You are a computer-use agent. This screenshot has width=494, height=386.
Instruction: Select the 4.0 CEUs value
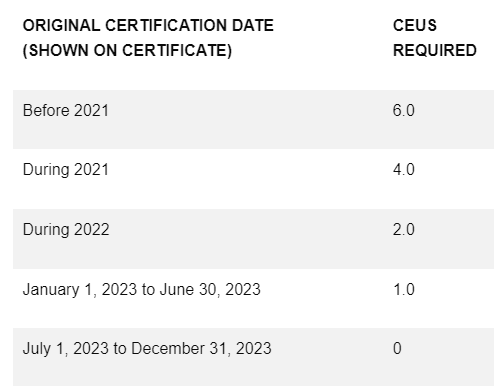coord(404,170)
